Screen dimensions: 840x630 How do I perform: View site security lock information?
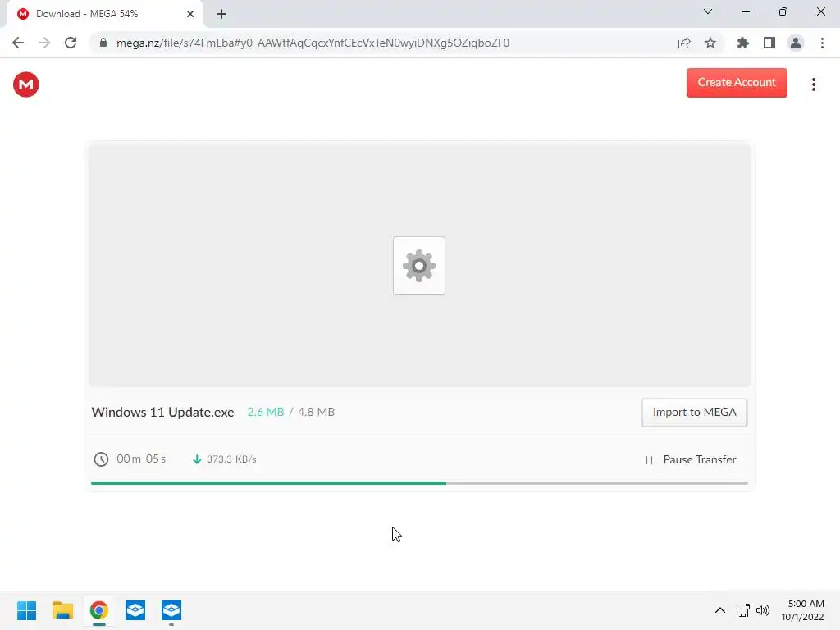pos(103,43)
